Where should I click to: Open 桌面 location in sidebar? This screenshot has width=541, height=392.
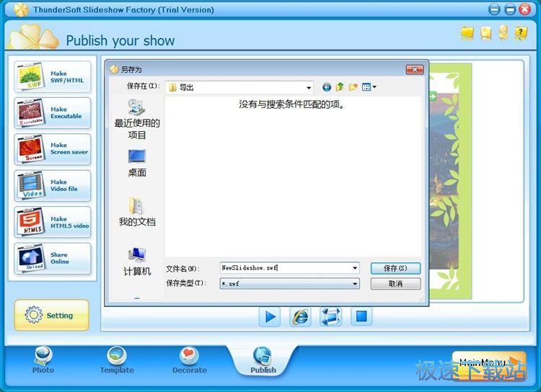(x=137, y=163)
